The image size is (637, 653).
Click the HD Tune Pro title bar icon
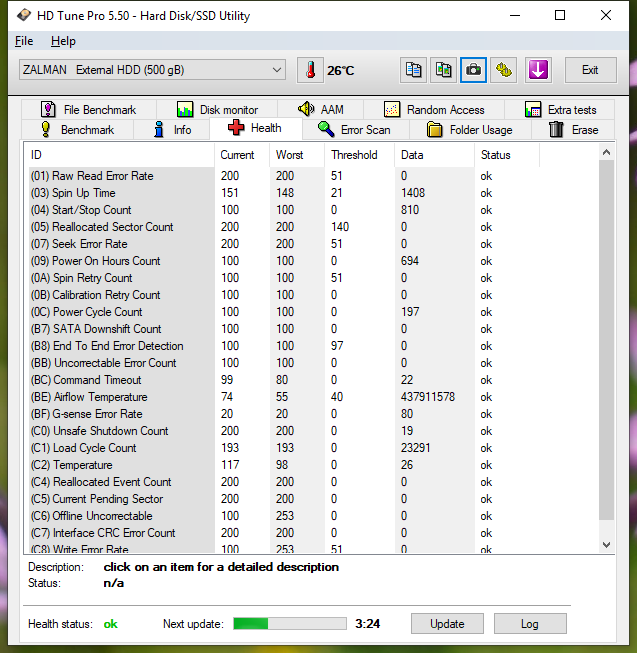[24, 15]
